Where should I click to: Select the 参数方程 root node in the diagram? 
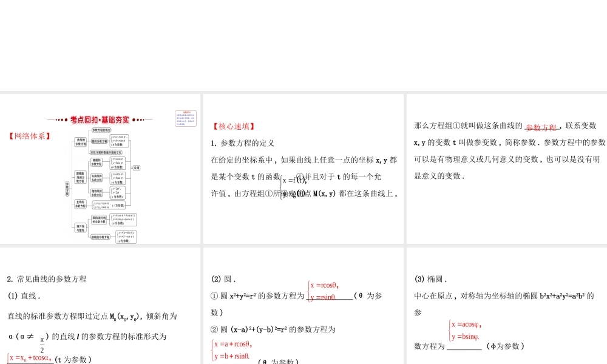tap(67, 189)
